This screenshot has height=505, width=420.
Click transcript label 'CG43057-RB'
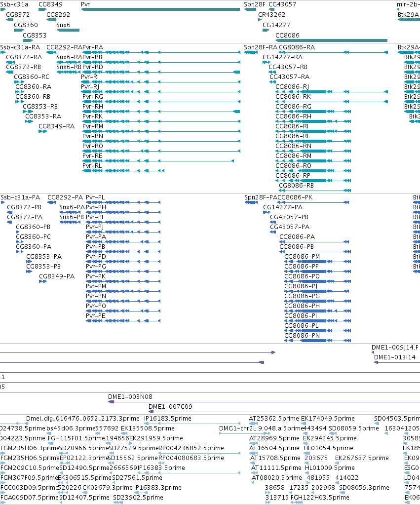click(288, 67)
